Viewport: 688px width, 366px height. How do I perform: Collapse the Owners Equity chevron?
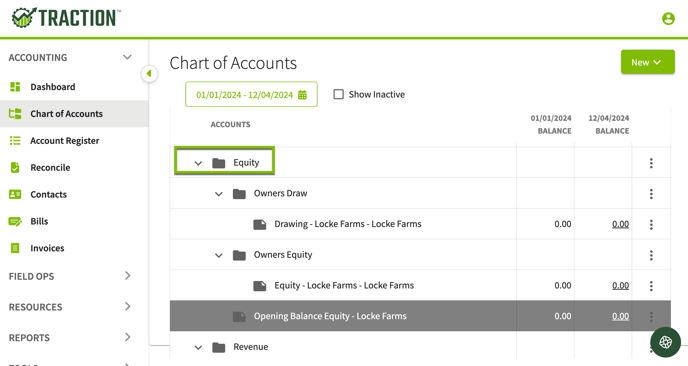[x=219, y=255]
